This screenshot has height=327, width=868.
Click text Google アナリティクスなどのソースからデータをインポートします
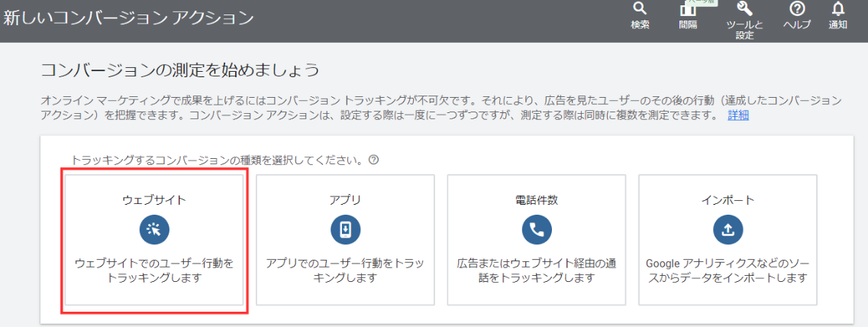point(728,270)
